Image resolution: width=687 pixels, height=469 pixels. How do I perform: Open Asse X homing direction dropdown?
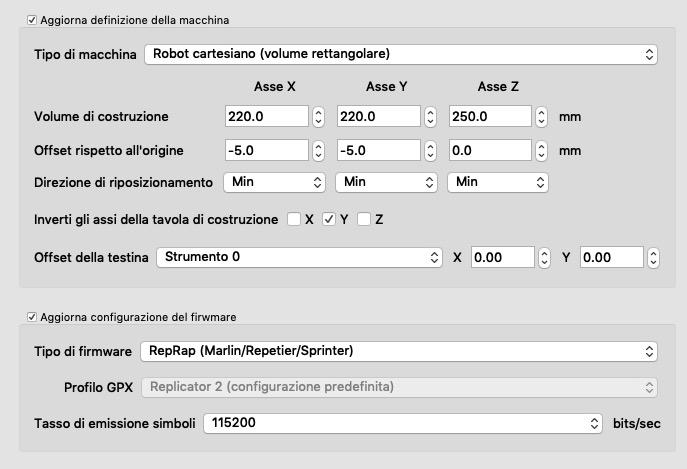click(x=276, y=182)
